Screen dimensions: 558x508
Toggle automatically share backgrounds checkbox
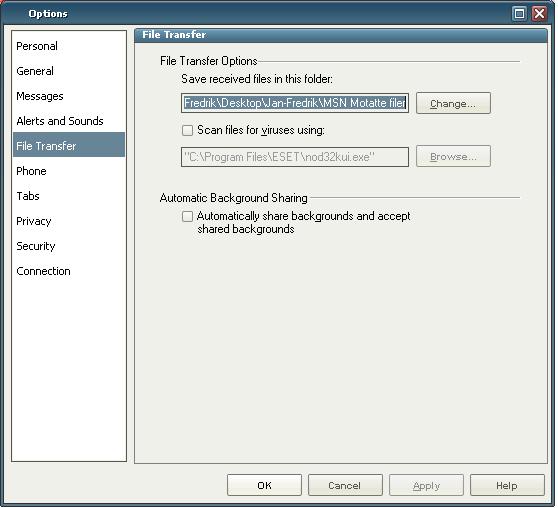coord(188,216)
